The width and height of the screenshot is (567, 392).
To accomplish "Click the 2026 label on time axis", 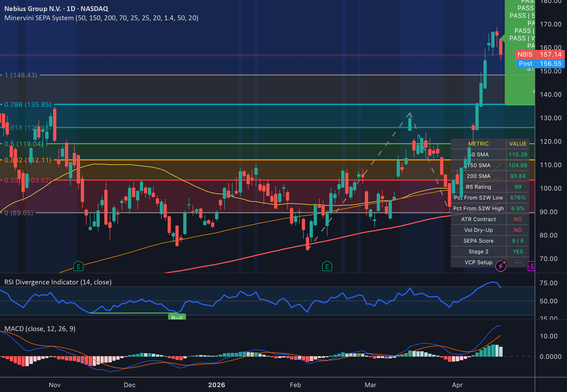I will [x=216, y=385].
